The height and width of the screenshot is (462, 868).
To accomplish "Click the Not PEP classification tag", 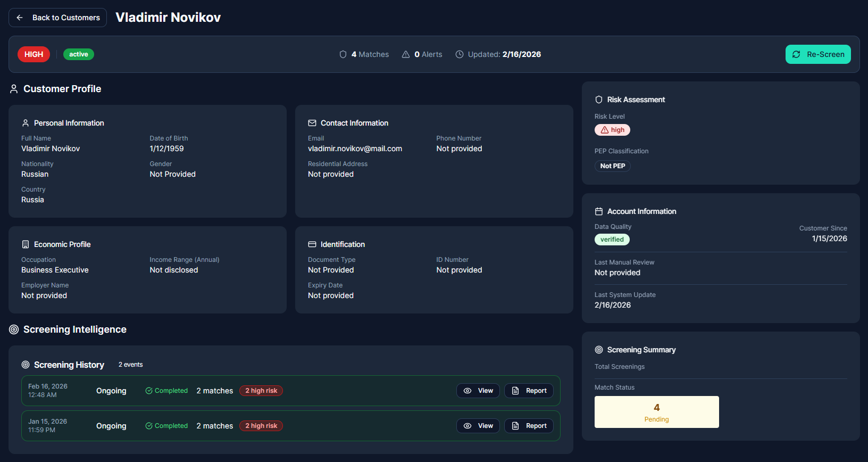I will 613,166.
